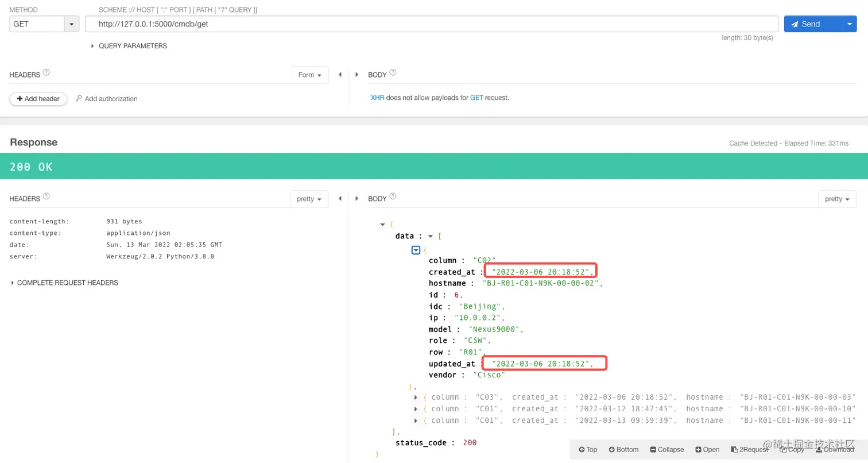Click the id value 6
The width and height of the screenshot is (868, 463).
pos(456,295)
